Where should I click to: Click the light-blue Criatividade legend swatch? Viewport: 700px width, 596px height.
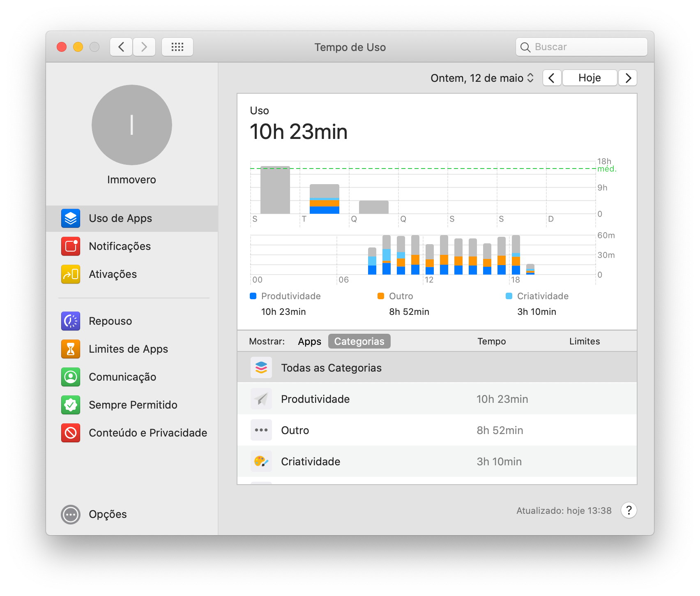(x=509, y=296)
